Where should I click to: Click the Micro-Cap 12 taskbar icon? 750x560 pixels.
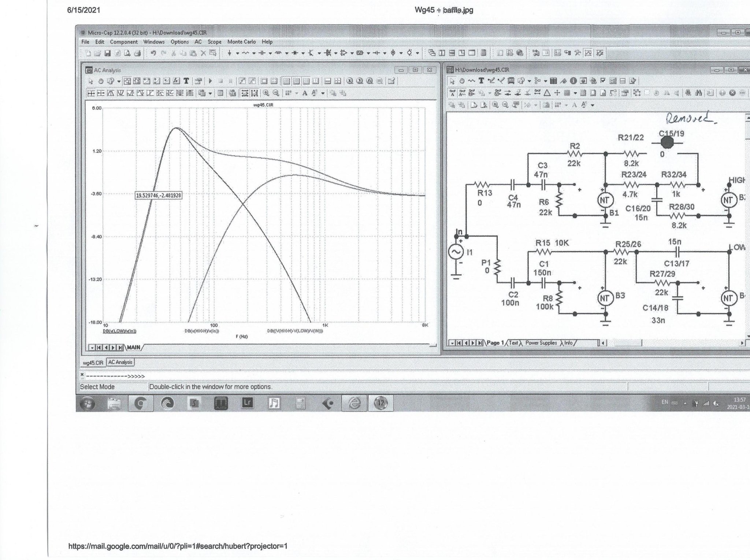point(380,403)
